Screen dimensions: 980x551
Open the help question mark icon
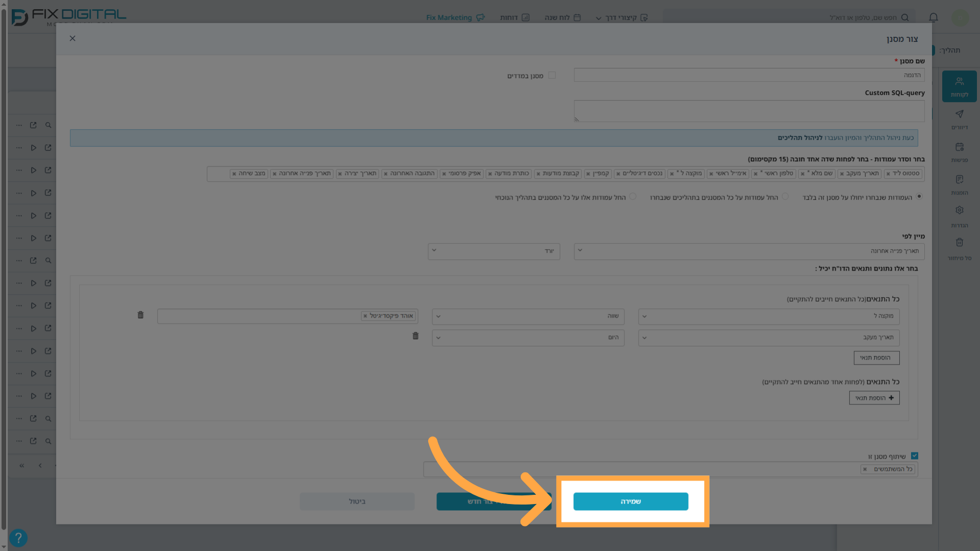pyautogui.click(x=18, y=538)
